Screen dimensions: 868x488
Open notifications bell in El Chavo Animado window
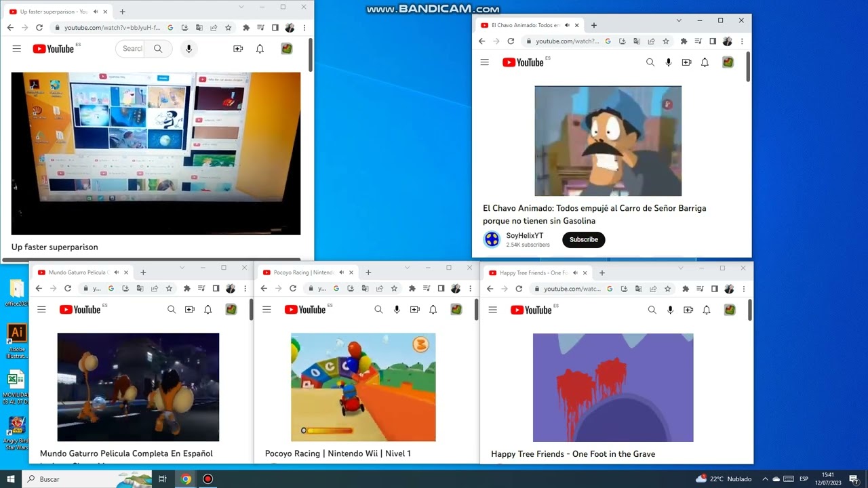click(705, 62)
